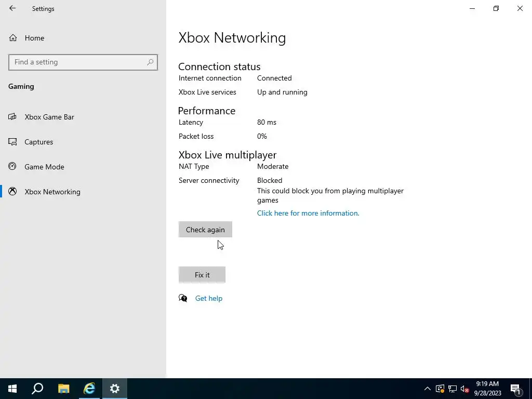
Task: Open the taskbar clock and date
Action: [x=487, y=389]
